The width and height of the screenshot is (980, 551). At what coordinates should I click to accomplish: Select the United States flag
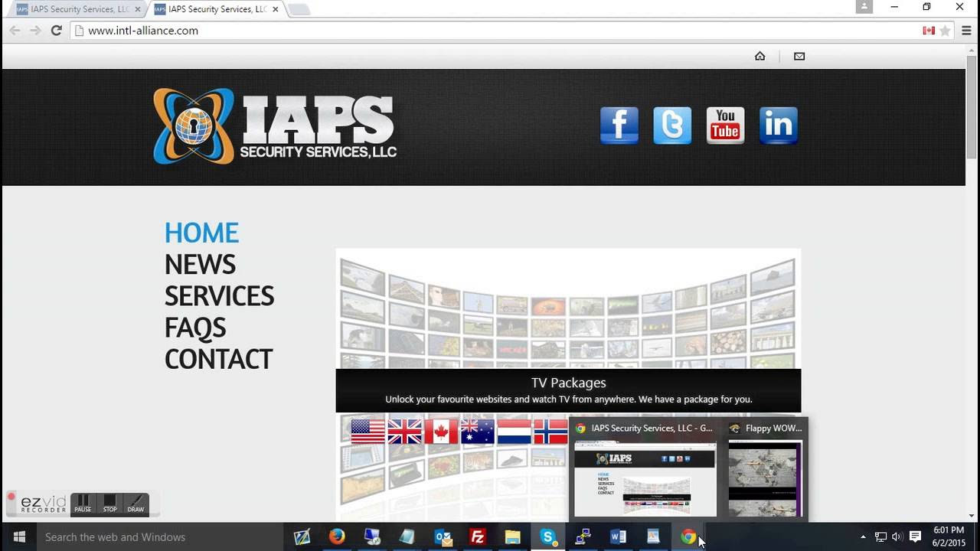[x=368, y=432]
